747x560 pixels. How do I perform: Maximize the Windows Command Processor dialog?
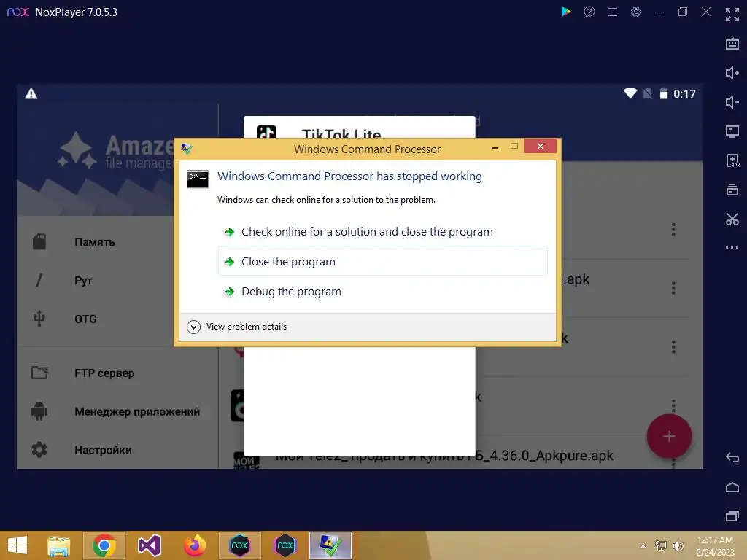coord(514,146)
